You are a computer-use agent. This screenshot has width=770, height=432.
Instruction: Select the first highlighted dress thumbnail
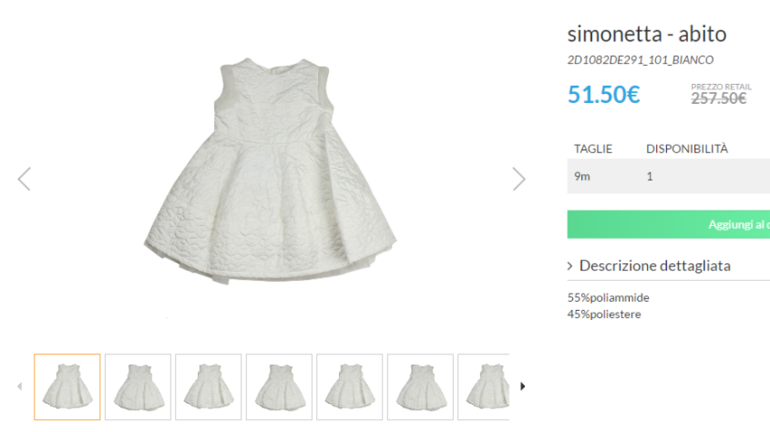[x=67, y=386]
